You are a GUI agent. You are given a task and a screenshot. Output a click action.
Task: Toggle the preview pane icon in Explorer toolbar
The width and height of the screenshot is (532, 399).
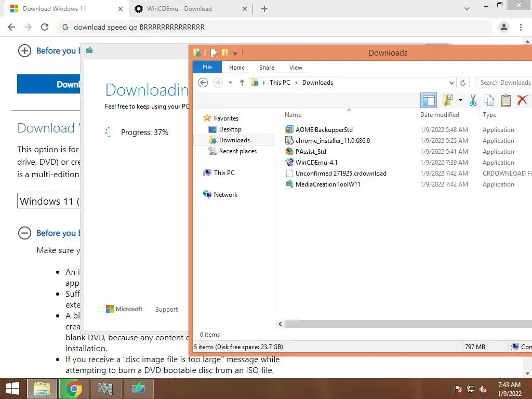(429, 100)
